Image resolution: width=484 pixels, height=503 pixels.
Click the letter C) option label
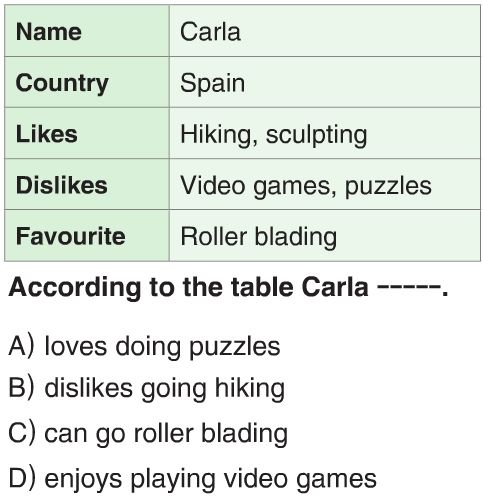coord(22,433)
